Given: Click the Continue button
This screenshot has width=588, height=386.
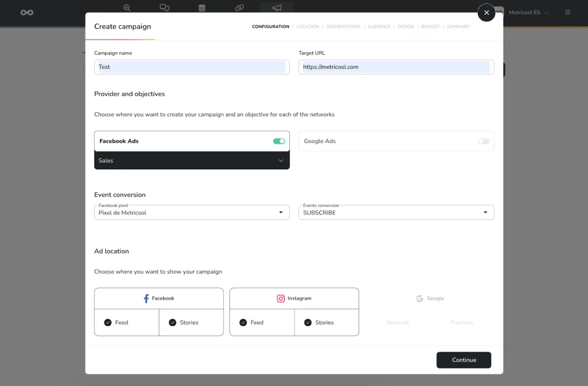Looking at the screenshot, I should [463, 360].
